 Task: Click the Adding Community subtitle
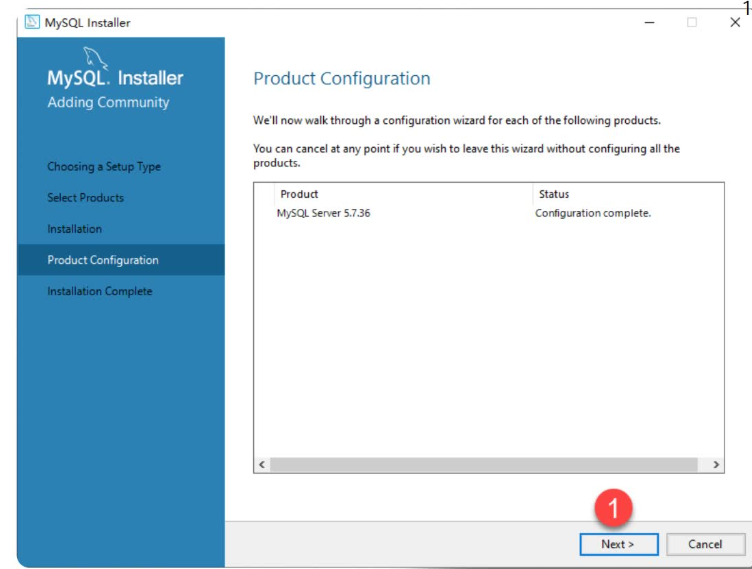click(x=108, y=102)
